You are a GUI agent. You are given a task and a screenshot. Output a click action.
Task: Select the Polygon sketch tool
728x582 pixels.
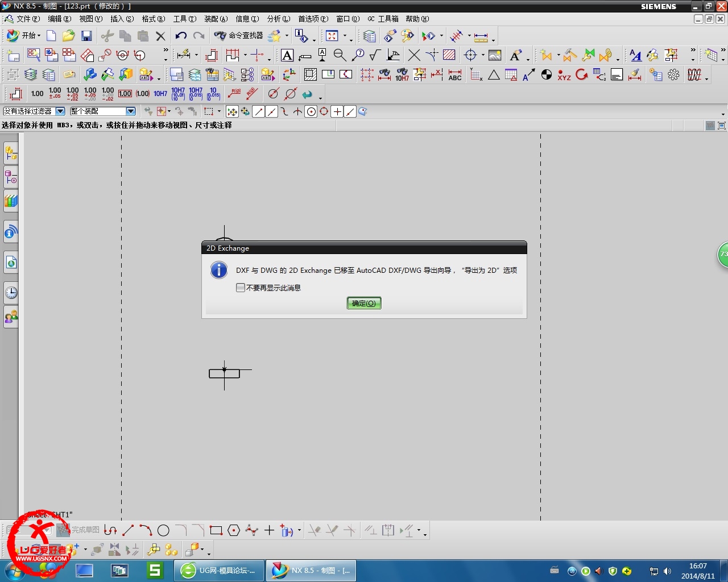[234, 530]
